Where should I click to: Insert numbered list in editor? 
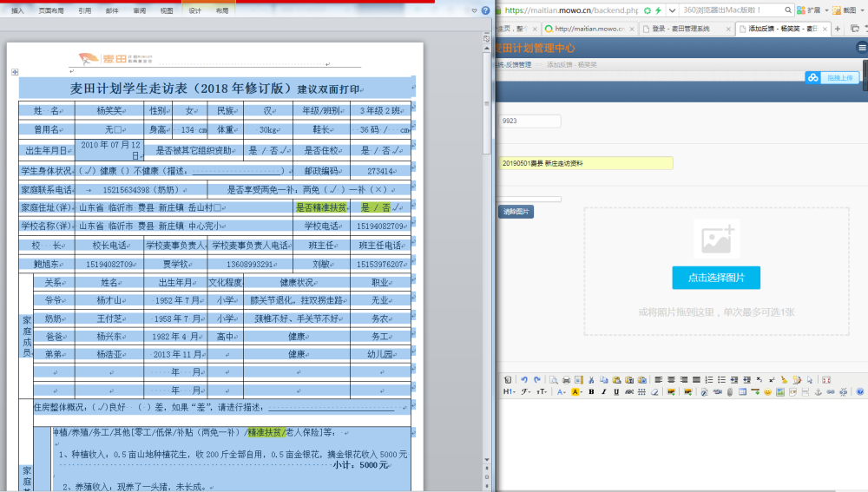(x=709, y=380)
